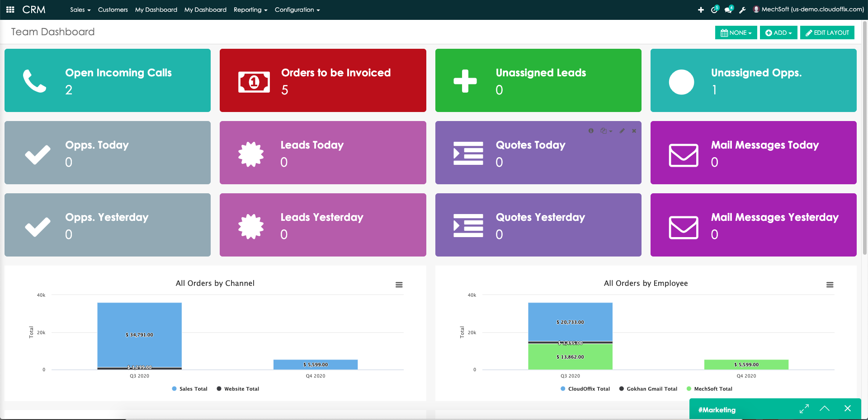Click the Opps. Yesterday card title

(107, 217)
